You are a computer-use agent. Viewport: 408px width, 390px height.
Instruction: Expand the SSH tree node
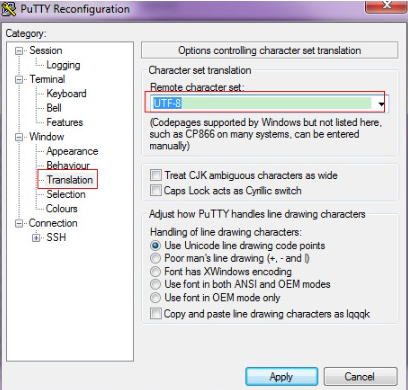(x=36, y=238)
